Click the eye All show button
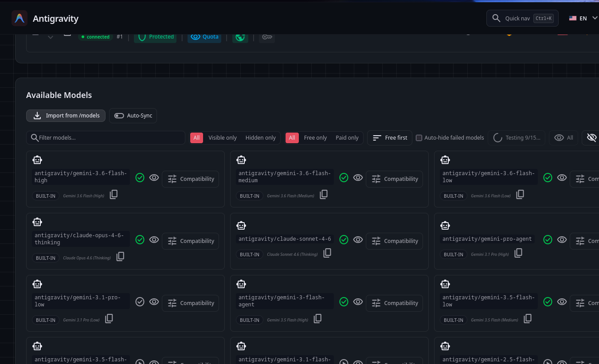The height and width of the screenshot is (364, 599). point(564,137)
